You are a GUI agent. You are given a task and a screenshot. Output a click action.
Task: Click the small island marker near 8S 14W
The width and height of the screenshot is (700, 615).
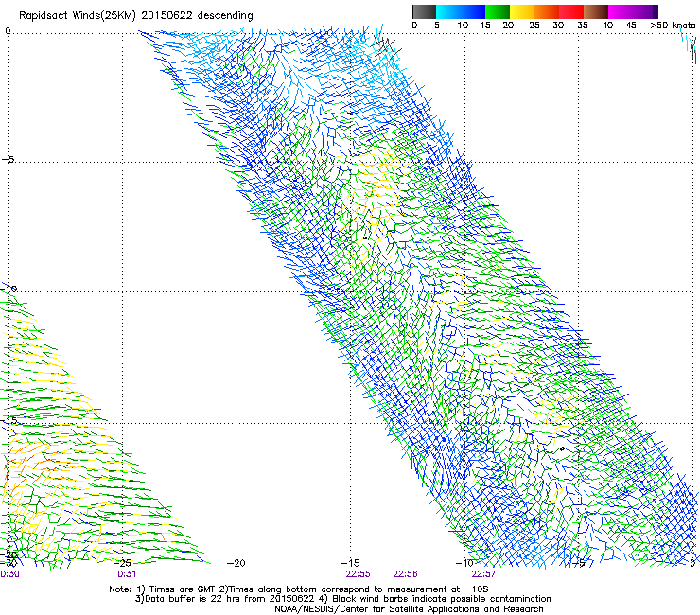(x=365, y=238)
